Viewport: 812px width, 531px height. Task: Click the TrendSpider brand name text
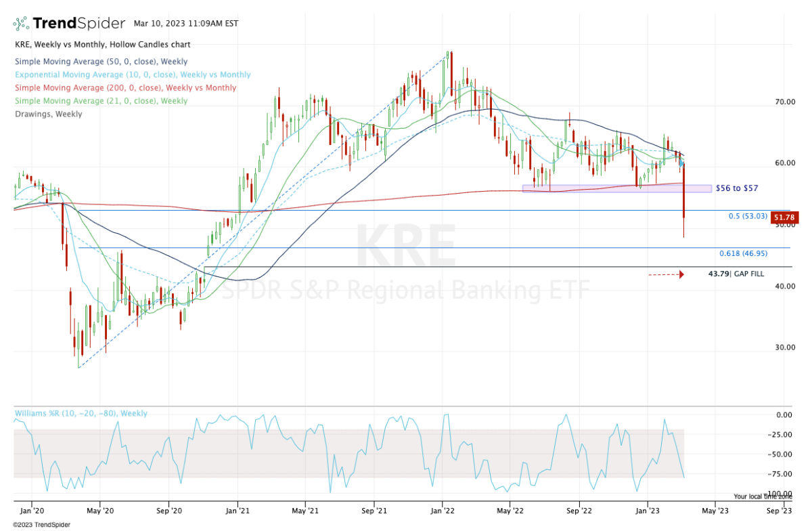pyautogui.click(x=79, y=24)
